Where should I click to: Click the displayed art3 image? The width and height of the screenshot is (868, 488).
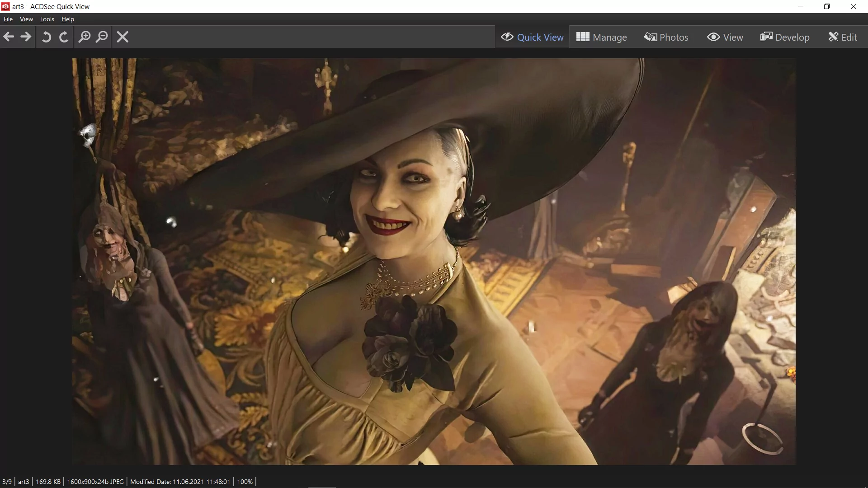[434, 262]
